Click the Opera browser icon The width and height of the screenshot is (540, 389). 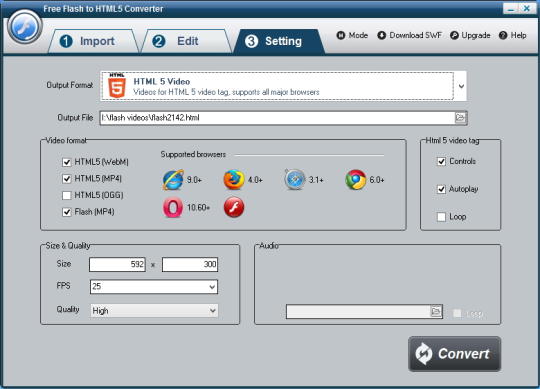pyautogui.click(x=173, y=207)
